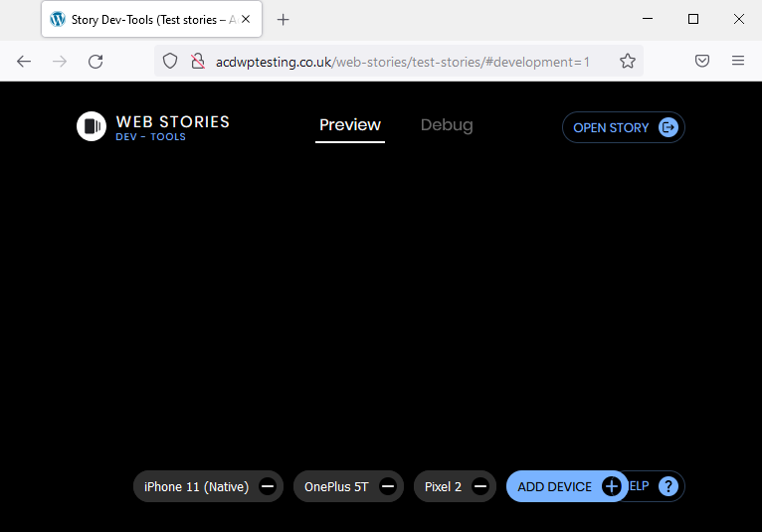Reload the current page

(x=95, y=62)
